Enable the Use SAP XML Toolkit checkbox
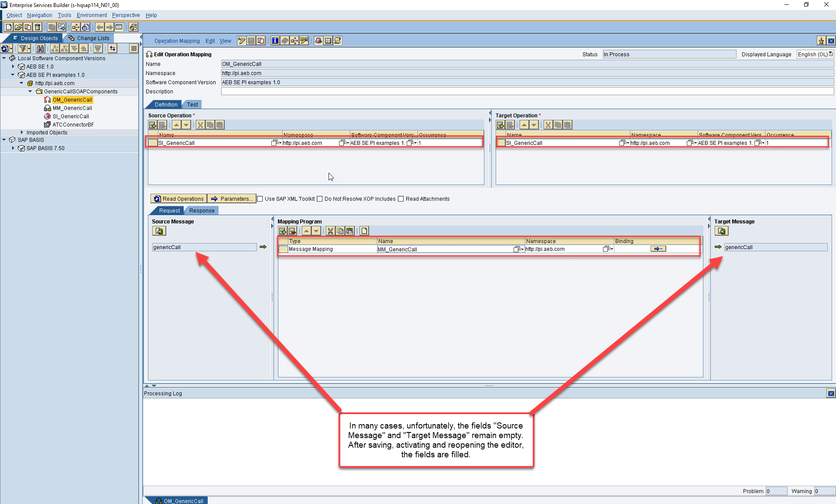This screenshot has height=504, width=836. click(x=260, y=199)
